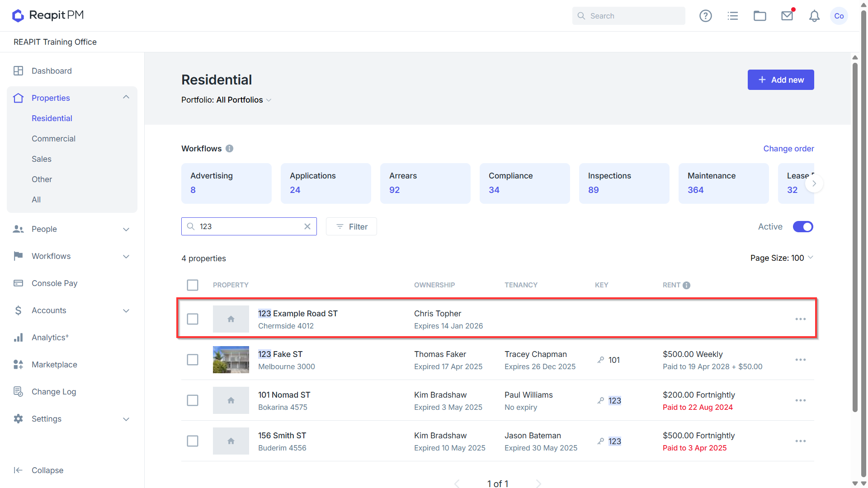
Task: Open the notifications bell icon
Action: click(814, 16)
